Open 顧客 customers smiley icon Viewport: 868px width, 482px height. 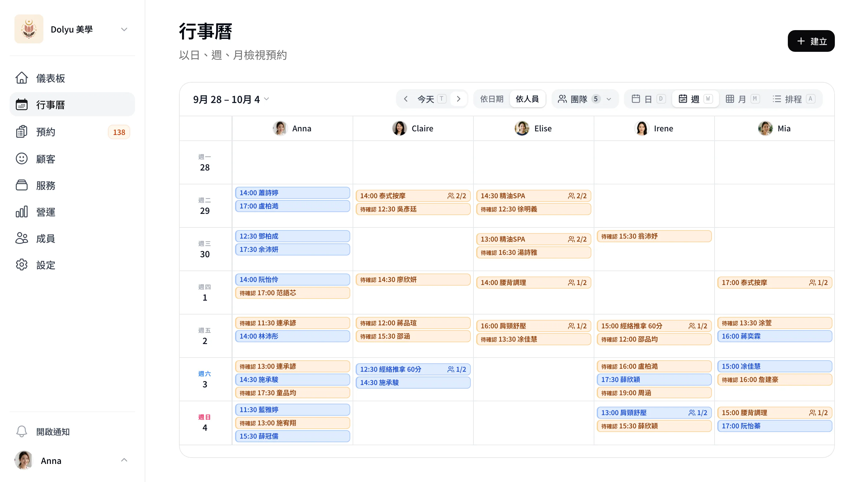tap(22, 159)
